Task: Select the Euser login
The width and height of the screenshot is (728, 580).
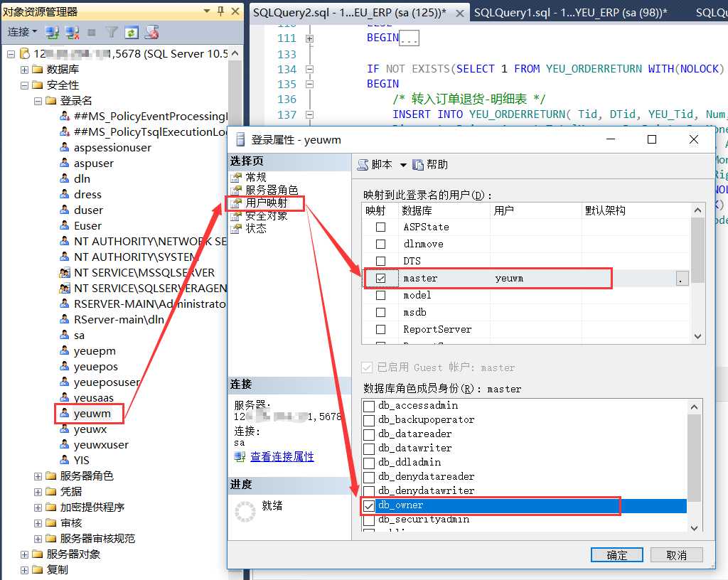Action: tap(87, 225)
